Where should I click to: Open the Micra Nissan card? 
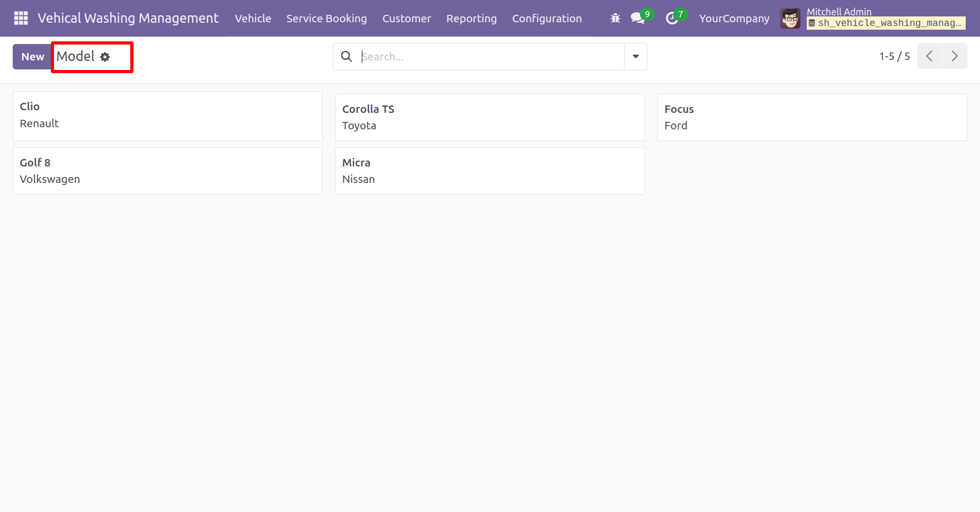coord(490,171)
